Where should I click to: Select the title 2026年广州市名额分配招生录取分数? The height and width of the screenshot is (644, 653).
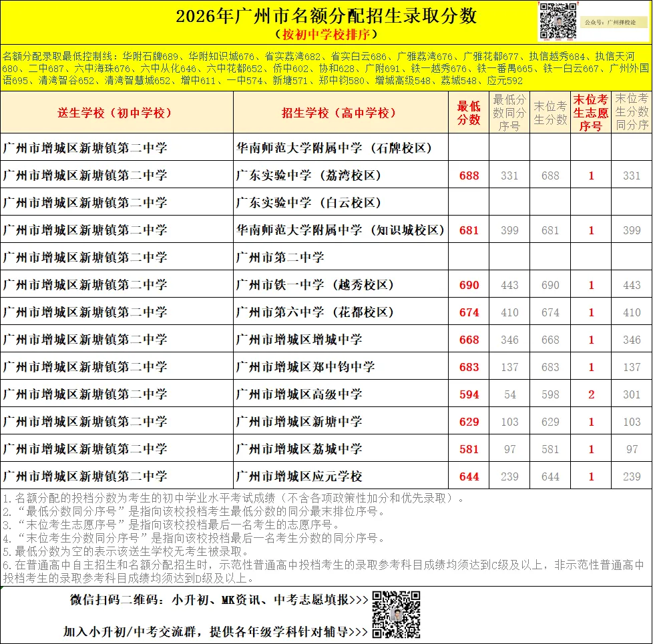(326, 16)
